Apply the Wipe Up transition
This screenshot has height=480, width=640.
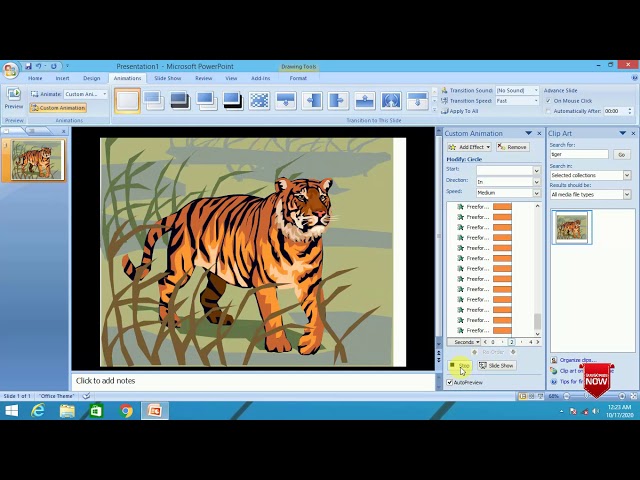click(364, 100)
